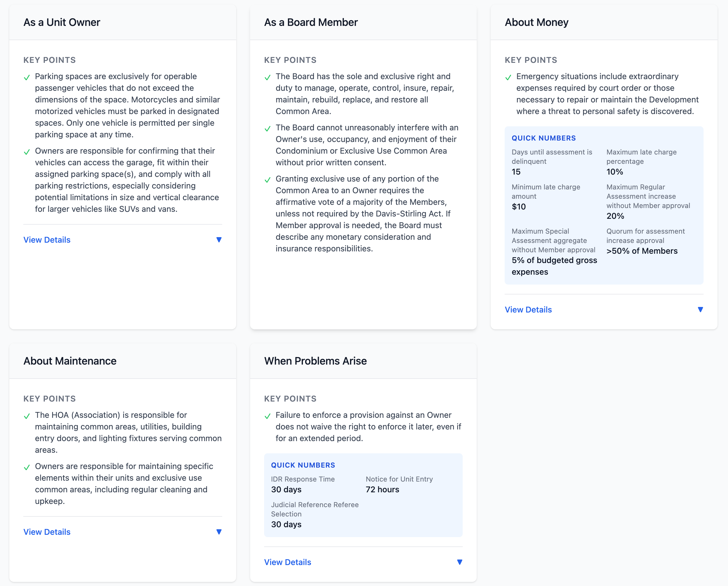Open View Details for About Money
This screenshot has height=586, width=728.
tap(528, 309)
